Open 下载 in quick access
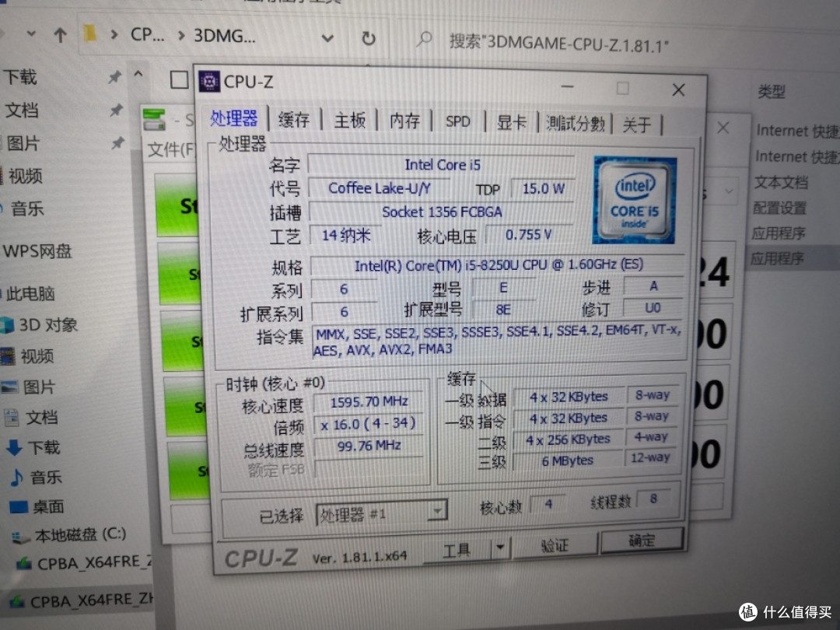Viewport: 840px width, 630px height. [20, 78]
